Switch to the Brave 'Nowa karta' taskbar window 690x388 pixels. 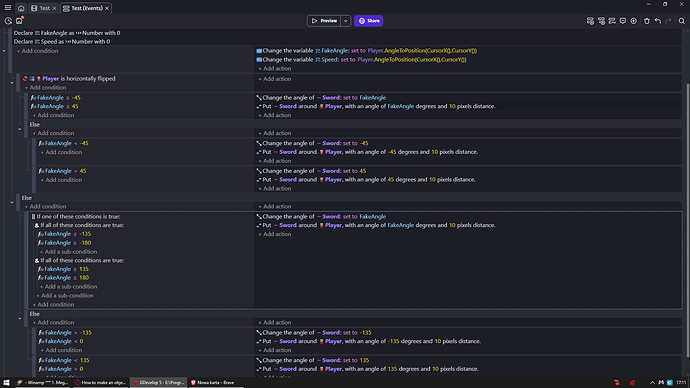215,383
